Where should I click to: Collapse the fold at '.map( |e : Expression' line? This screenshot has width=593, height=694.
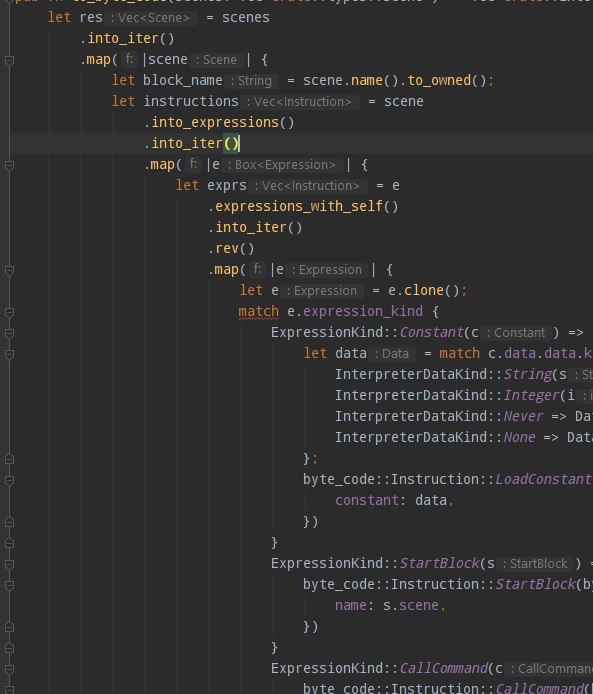tap(9, 270)
